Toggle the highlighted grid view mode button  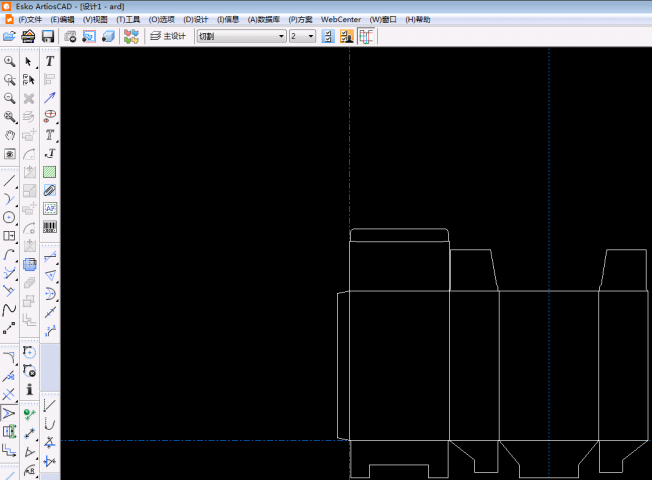[366, 37]
